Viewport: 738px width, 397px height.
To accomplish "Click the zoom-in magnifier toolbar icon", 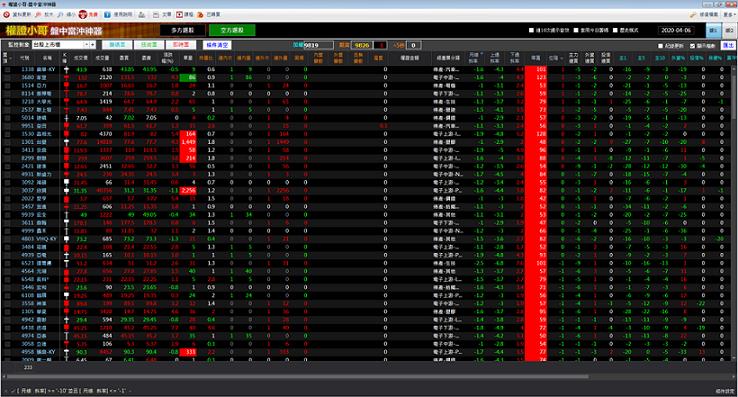I will point(38,15).
